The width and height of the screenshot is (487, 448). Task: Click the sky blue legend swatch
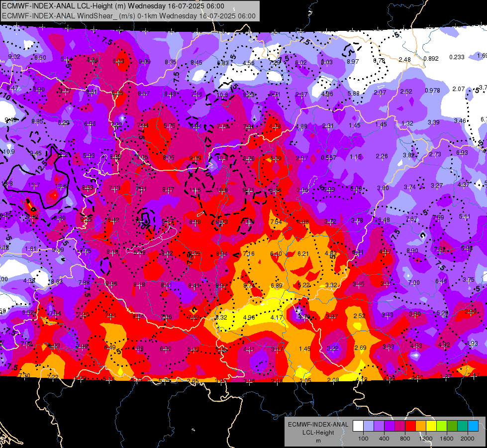473,426
